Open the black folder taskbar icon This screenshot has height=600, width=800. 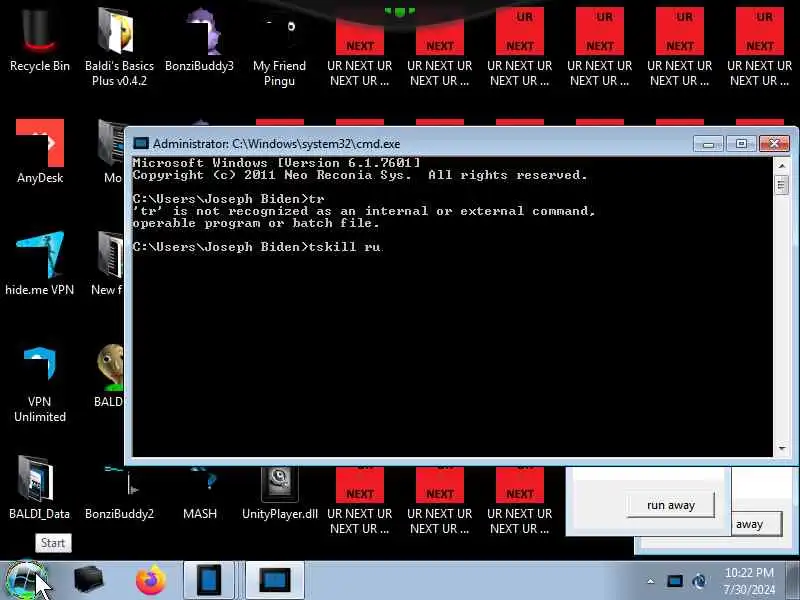pos(89,580)
